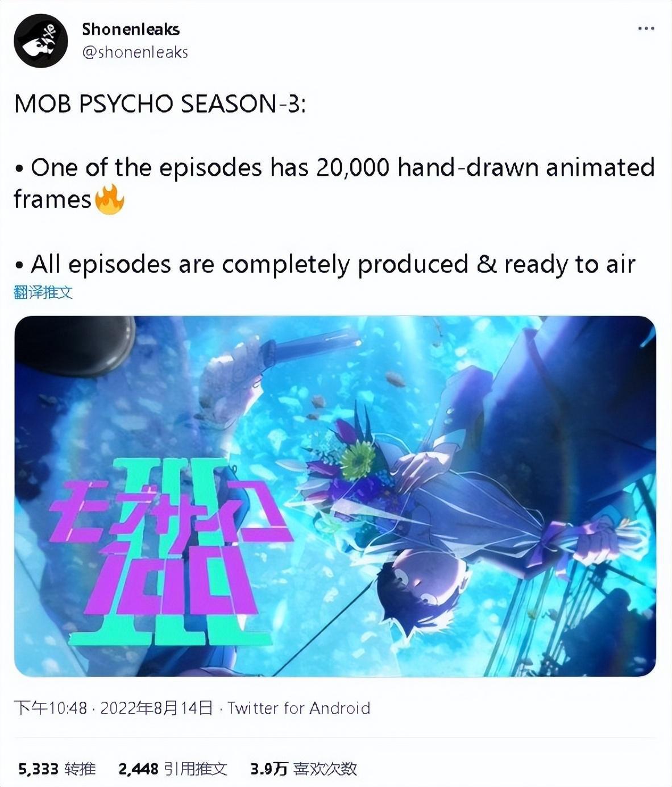Image resolution: width=672 pixels, height=787 pixels.
Task: Click the 2022年8月14日 date
Action: click(x=156, y=708)
